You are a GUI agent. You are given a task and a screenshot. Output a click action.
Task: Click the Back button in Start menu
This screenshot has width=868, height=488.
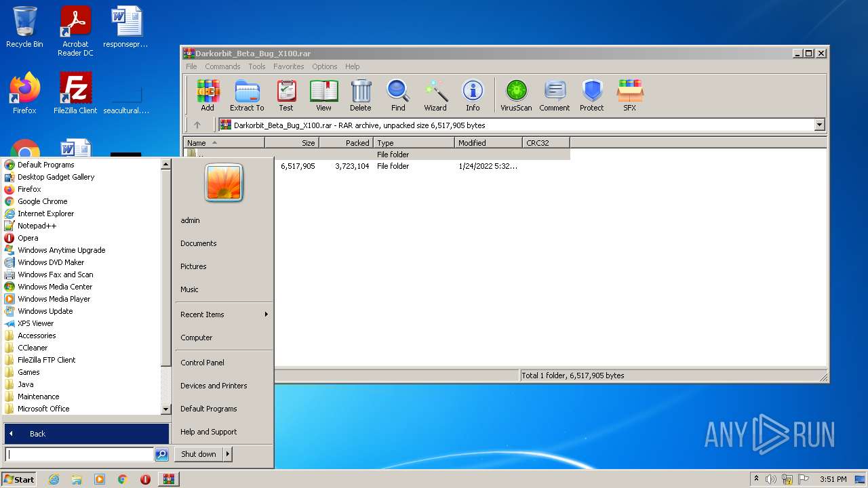click(x=87, y=434)
